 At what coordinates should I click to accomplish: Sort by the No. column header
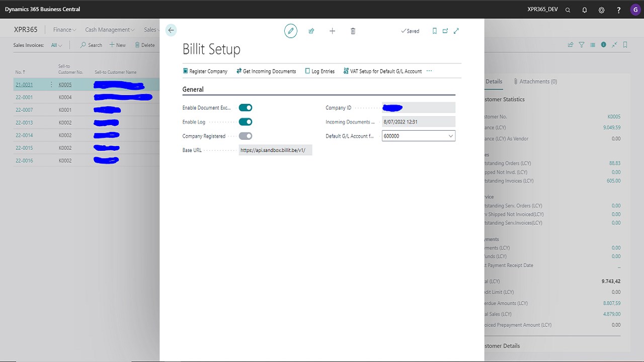point(20,72)
